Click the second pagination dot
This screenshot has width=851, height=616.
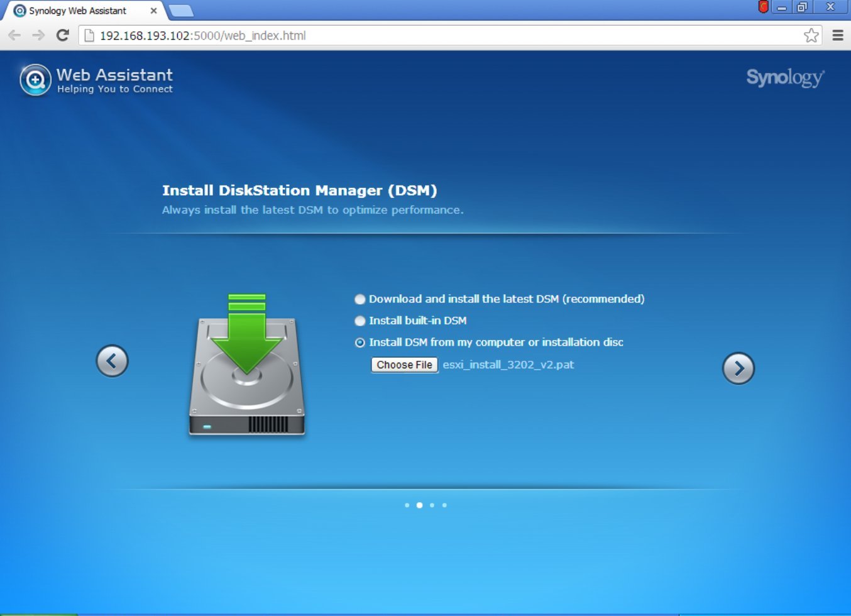[419, 505]
